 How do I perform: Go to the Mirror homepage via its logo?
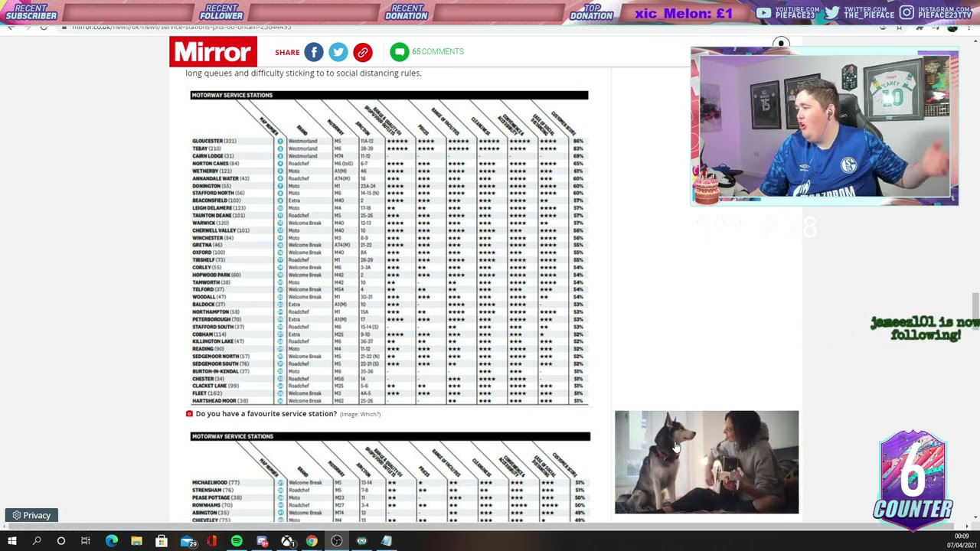[x=214, y=52]
